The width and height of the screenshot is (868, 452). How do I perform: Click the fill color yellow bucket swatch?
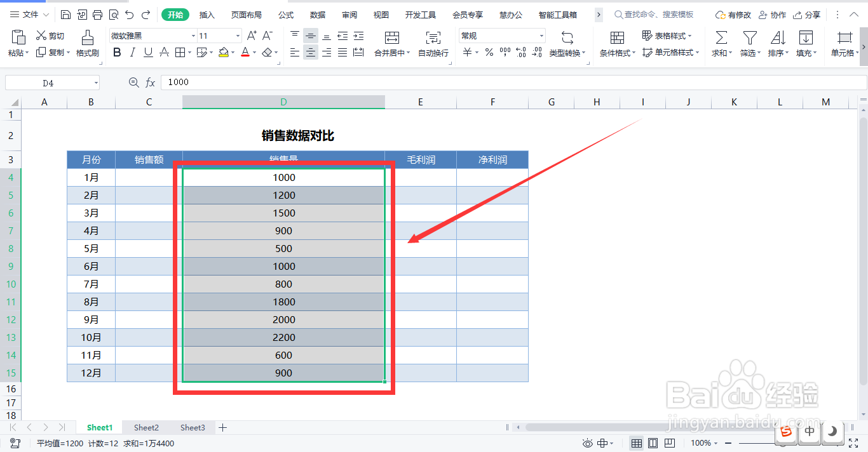pyautogui.click(x=224, y=53)
